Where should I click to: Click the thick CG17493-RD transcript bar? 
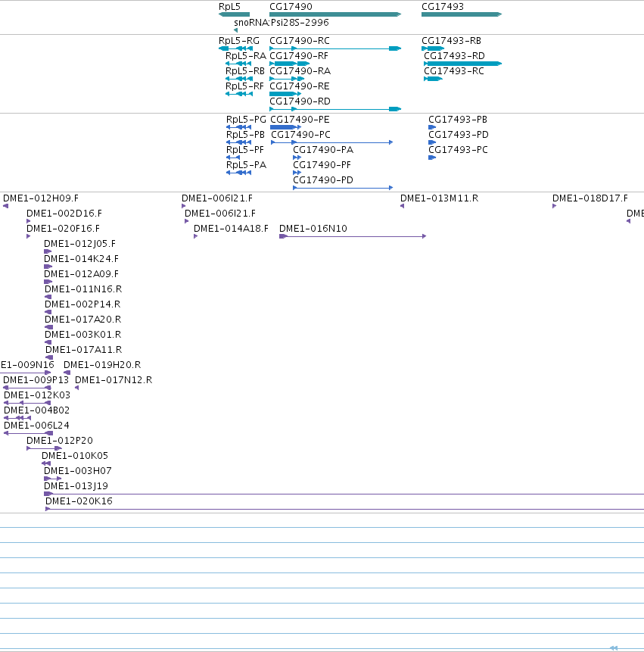coord(463,64)
